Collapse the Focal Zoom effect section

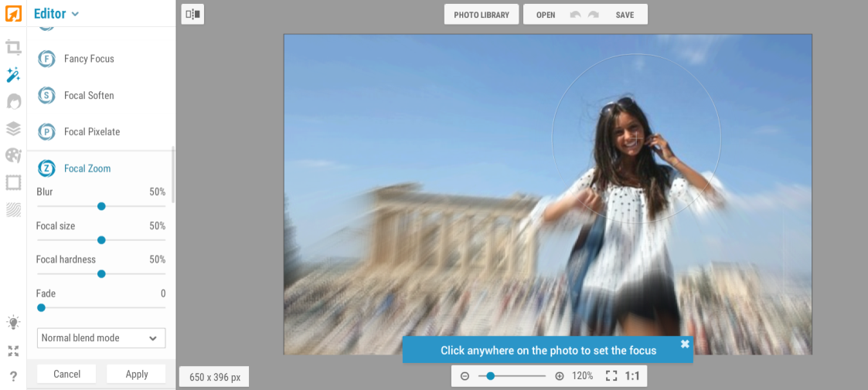[x=87, y=168]
